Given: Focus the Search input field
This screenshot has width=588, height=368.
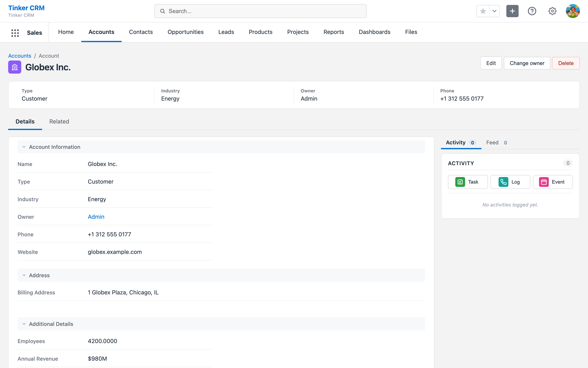Looking at the screenshot, I should (x=261, y=11).
